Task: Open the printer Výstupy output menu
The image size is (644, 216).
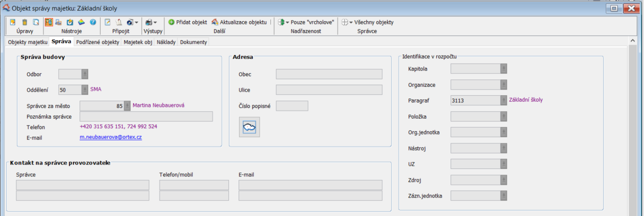Action: click(151, 22)
